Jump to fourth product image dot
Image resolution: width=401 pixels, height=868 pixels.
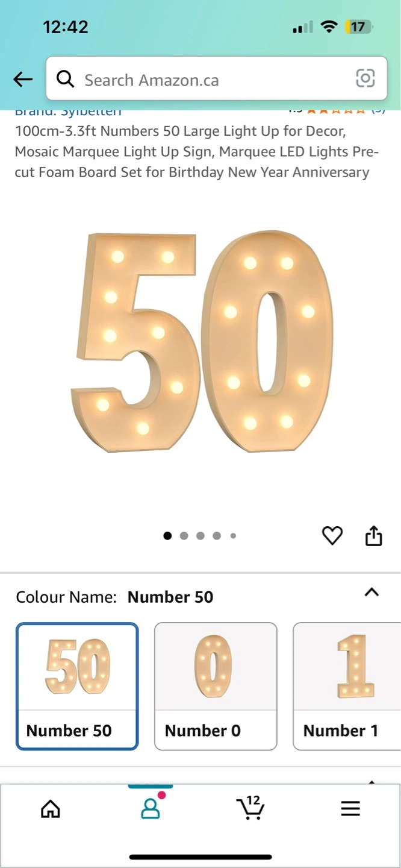coord(216,535)
